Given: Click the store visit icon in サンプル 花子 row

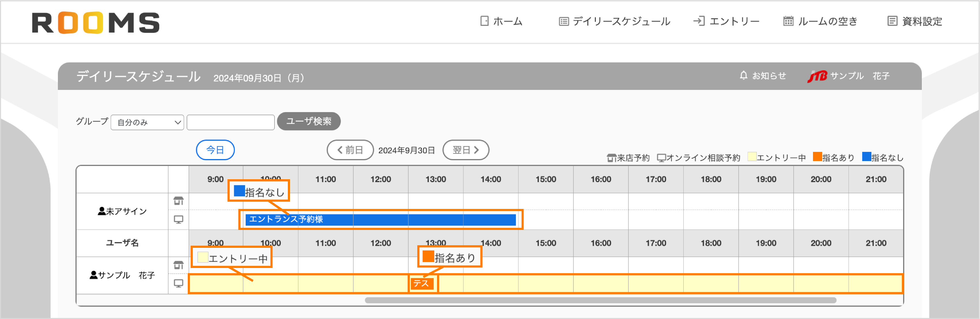Looking at the screenshot, I should point(179,264).
